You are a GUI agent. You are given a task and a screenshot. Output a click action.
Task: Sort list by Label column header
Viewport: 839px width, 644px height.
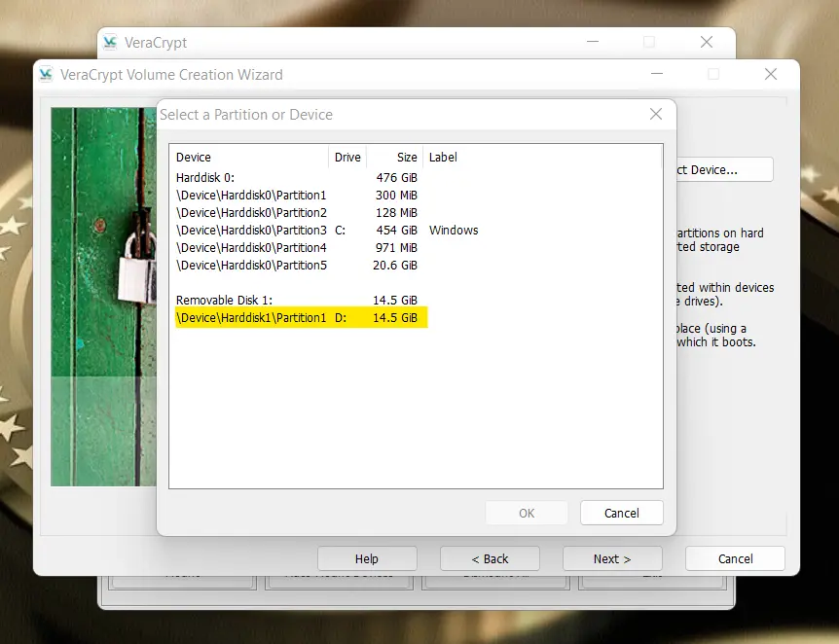[542, 158]
